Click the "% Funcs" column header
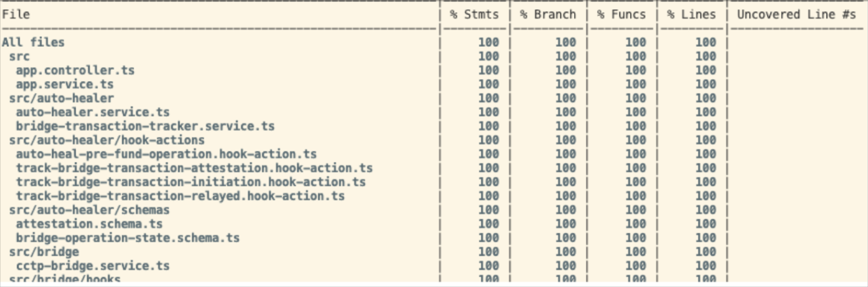Image resolution: width=868 pixels, height=287 pixels. pos(621,14)
